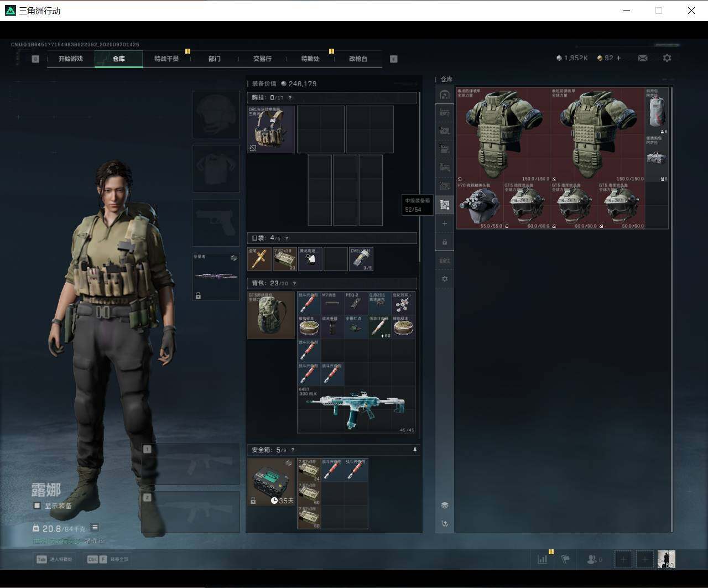This screenshot has height=588, width=708.
Task: Select the 仓库 tab
Action: pos(118,59)
